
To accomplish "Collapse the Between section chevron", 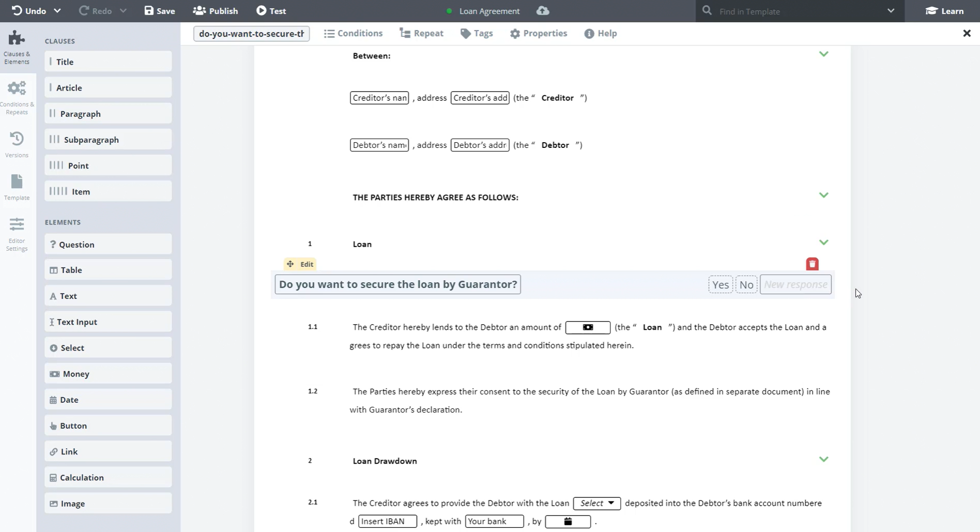I will pyautogui.click(x=823, y=54).
